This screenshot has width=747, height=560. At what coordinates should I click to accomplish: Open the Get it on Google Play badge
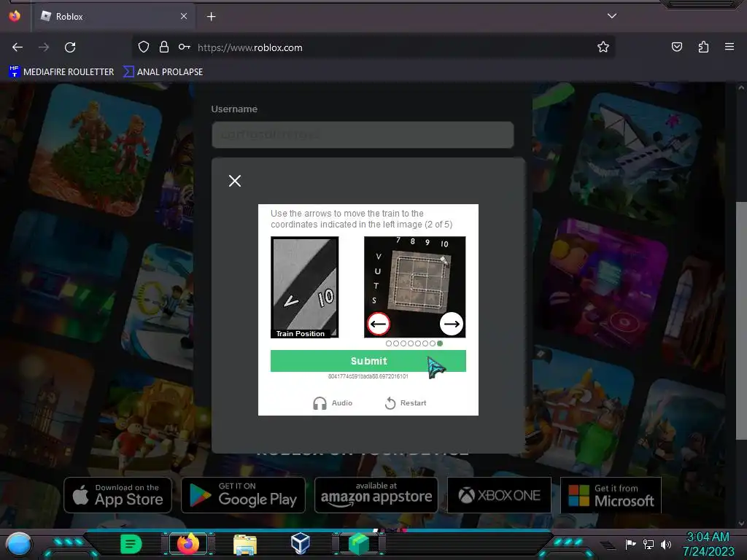(243, 495)
